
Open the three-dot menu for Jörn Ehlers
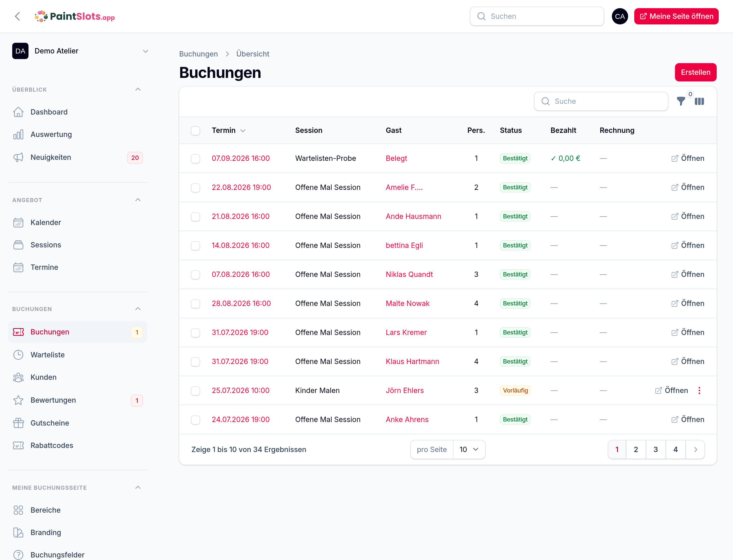[x=699, y=391]
